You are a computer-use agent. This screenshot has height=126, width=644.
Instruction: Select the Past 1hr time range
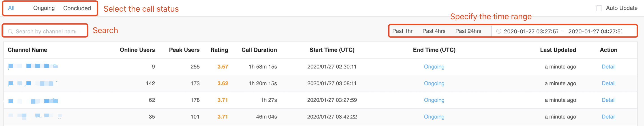pyautogui.click(x=402, y=31)
